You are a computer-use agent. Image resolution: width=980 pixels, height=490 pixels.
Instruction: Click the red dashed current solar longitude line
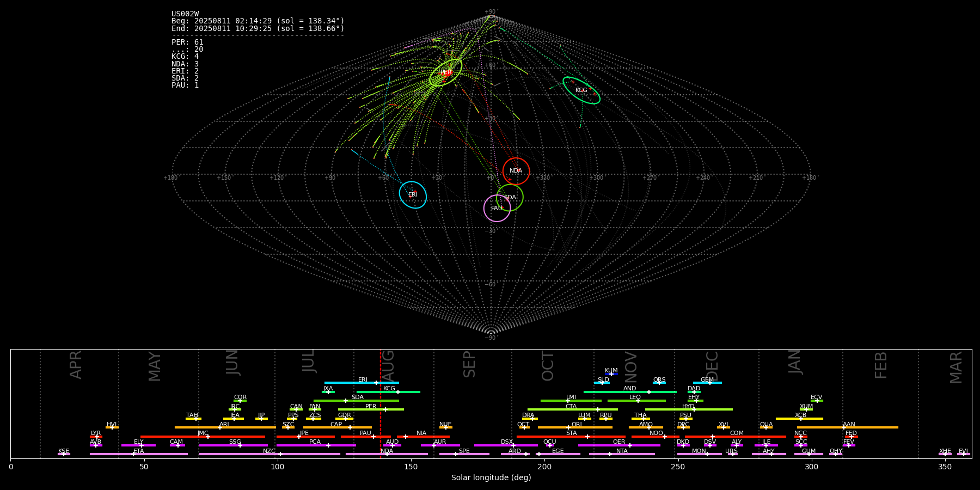tap(381, 403)
